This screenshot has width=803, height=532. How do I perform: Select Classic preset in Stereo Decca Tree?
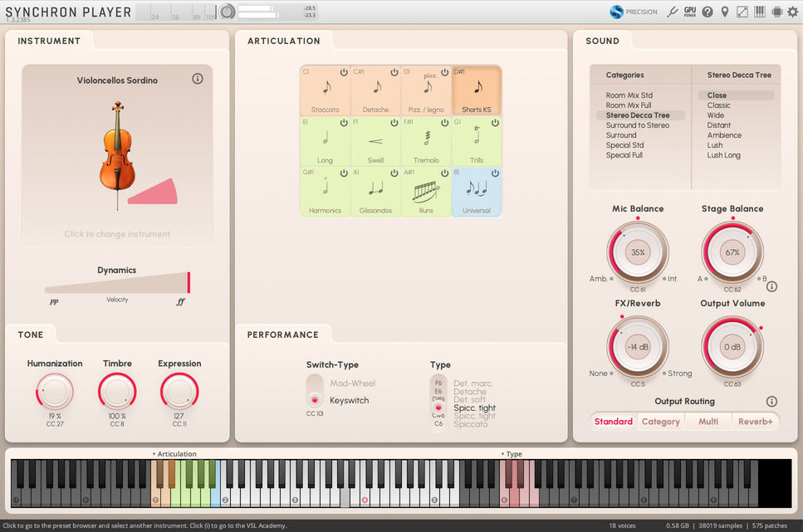tap(718, 105)
